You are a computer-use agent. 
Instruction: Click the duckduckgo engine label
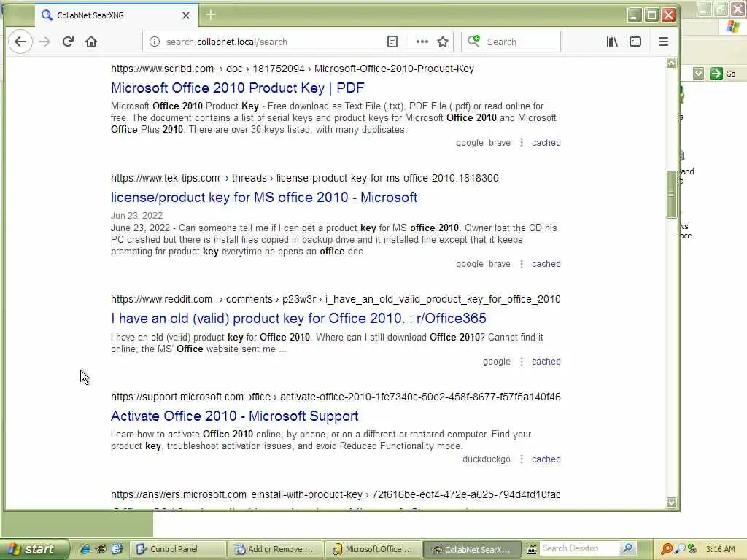pos(487,459)
